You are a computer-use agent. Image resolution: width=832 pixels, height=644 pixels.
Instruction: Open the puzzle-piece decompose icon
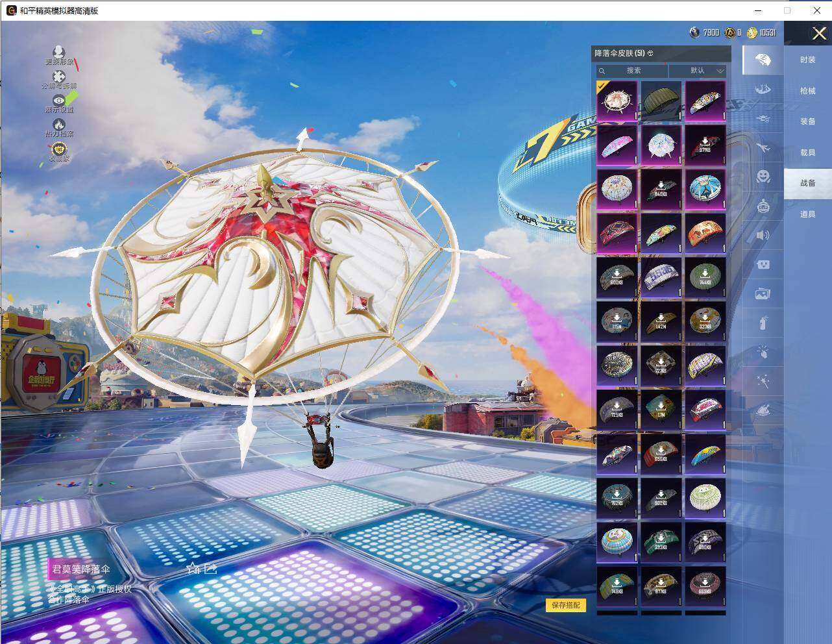(59, 77)
